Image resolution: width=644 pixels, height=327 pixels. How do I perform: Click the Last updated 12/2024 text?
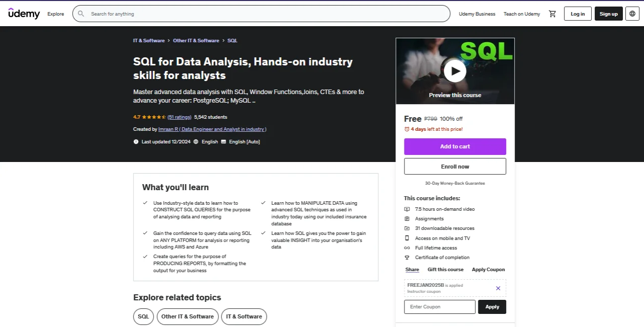coord(166,142)
